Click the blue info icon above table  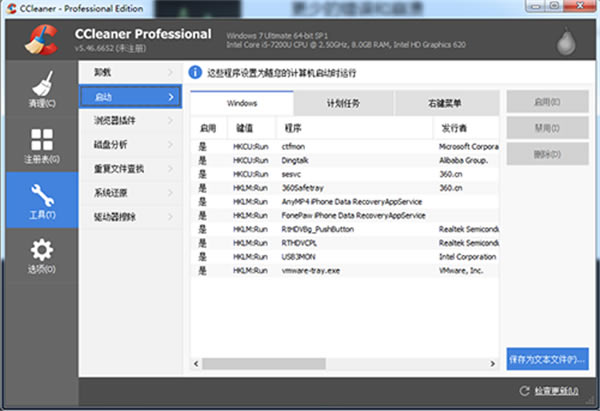coord(197,73)
